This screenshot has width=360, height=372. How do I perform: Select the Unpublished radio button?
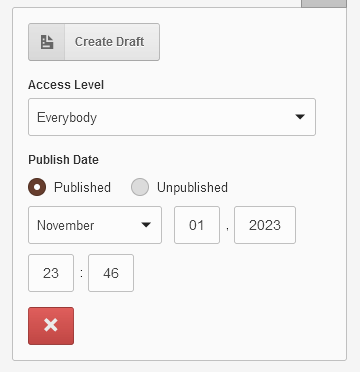tap(140, 187)
